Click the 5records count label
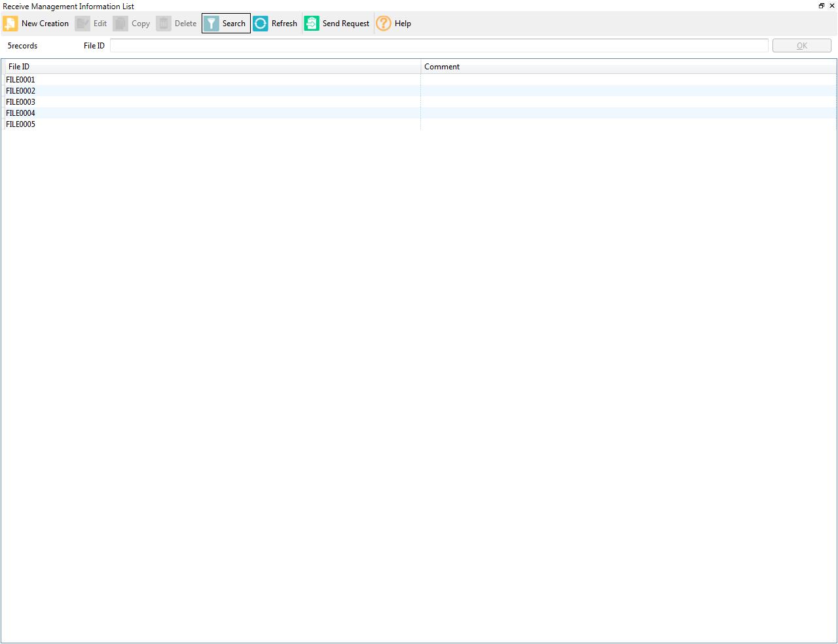 click(x=22, y=46)
